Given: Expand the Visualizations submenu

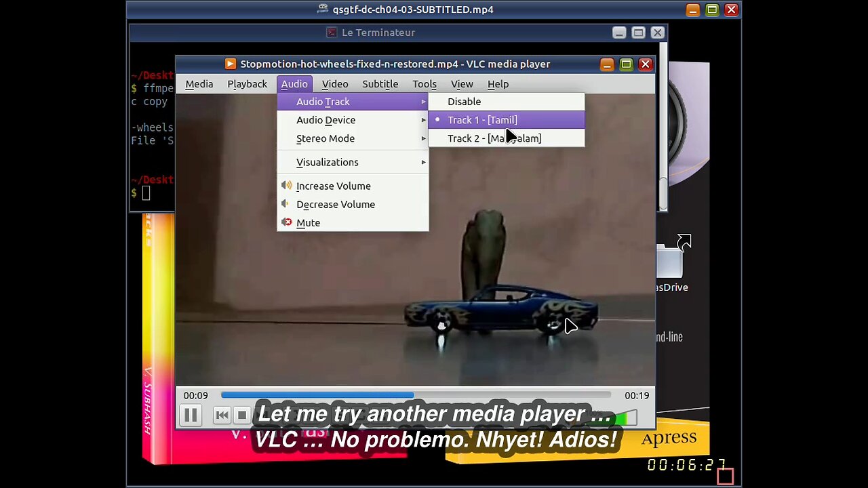Looking at the screenshot, I should pyautogui.click(x=353, y=162).
